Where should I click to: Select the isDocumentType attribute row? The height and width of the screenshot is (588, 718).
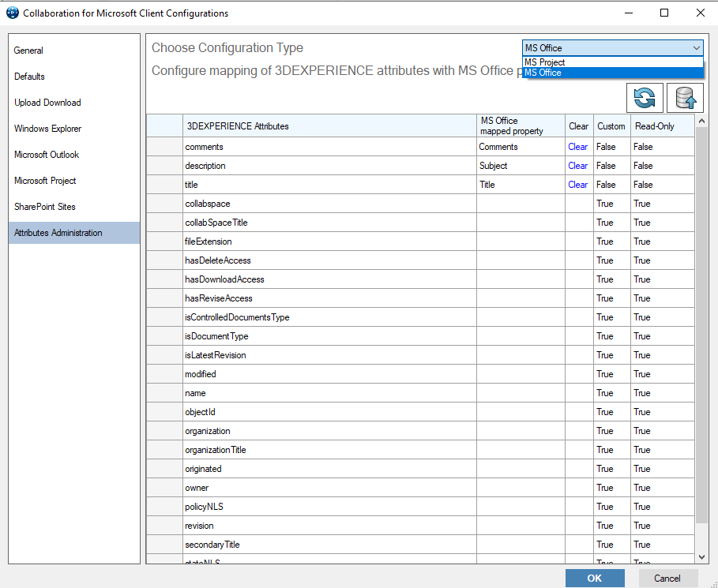pyautogui.click(x=329, y=336)
